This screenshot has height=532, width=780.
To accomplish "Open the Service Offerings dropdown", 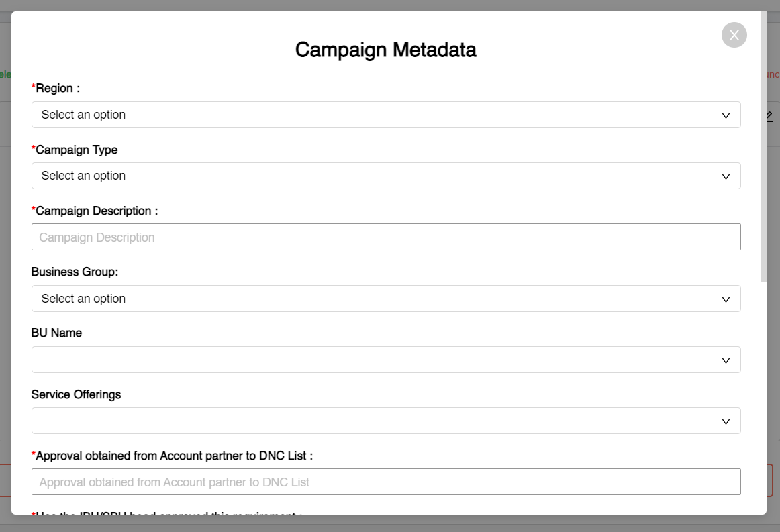I will (x=386, y=421).
